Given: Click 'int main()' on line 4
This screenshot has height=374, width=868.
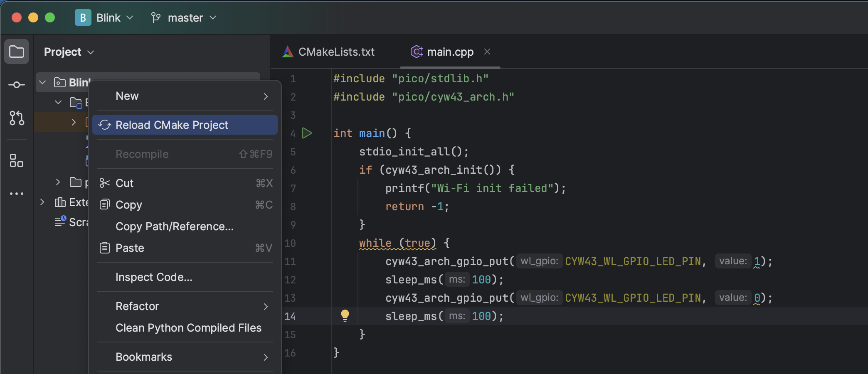Looking at the screenshot, I should (365, 133).
